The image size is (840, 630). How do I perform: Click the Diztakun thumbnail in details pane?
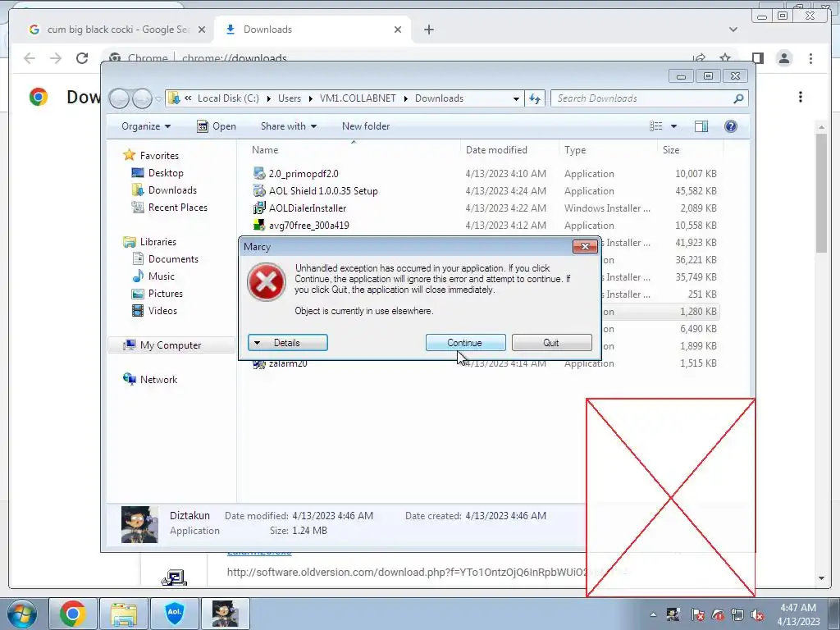(139, 525)
